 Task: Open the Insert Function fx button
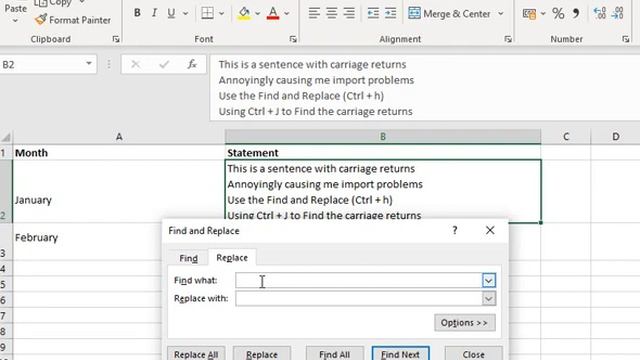pos(192,64)
